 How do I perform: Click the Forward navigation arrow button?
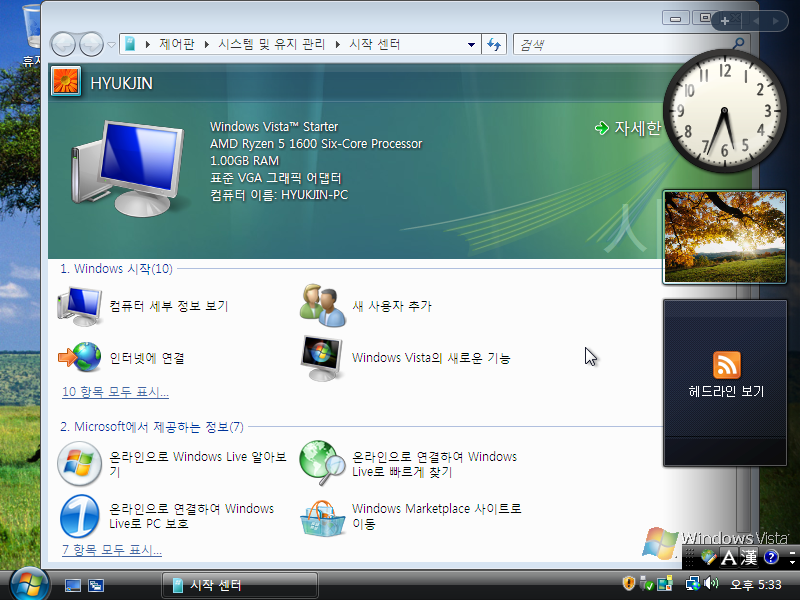(x=91, y=44)
